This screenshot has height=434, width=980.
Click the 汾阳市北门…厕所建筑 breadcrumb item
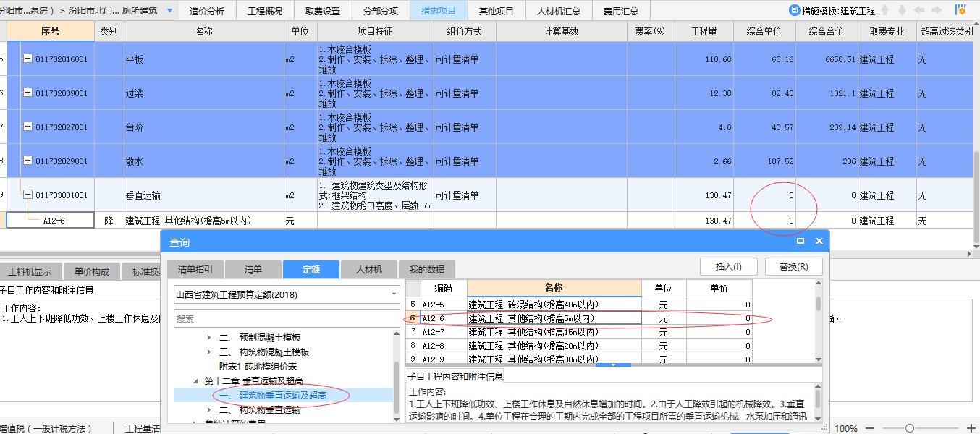pos(113,11)
